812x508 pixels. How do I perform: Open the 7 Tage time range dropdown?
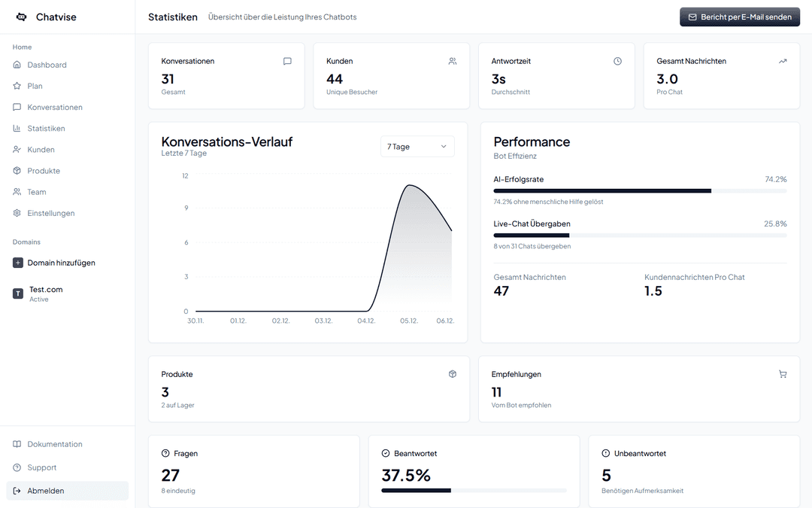pyautogui.click(x=417, y=147)
